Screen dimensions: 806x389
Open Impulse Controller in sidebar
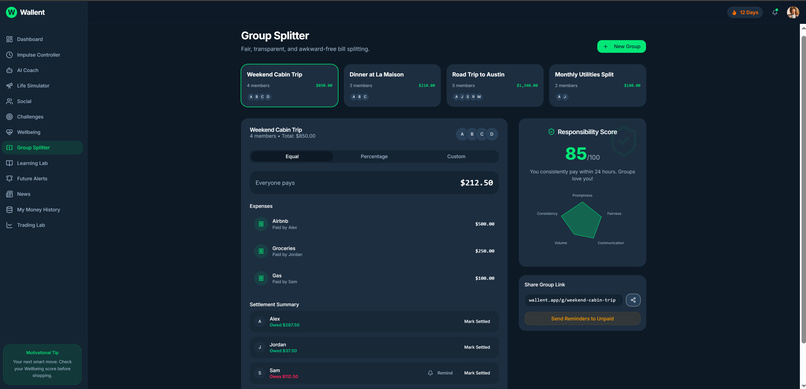[42, 54]
